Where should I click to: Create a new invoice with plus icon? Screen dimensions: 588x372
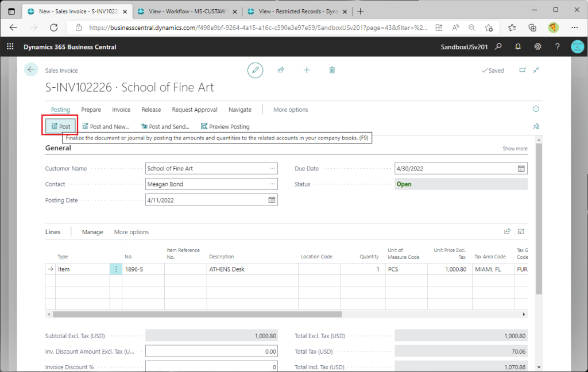(x=307, y=70)
